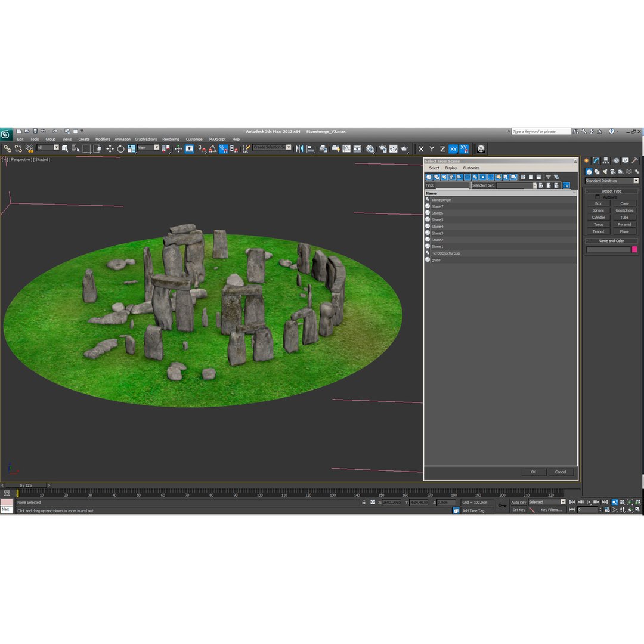This screenshot has height=644, width=644.
Task: Select the Rotate tool
Action: tap(120, 148)
